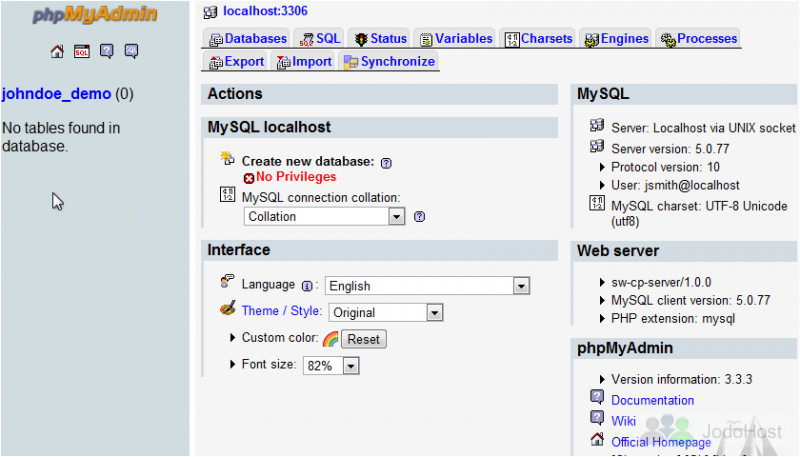
Task: Pick a custom color with the rainbow icon
Action: click(x=331, y=339)
